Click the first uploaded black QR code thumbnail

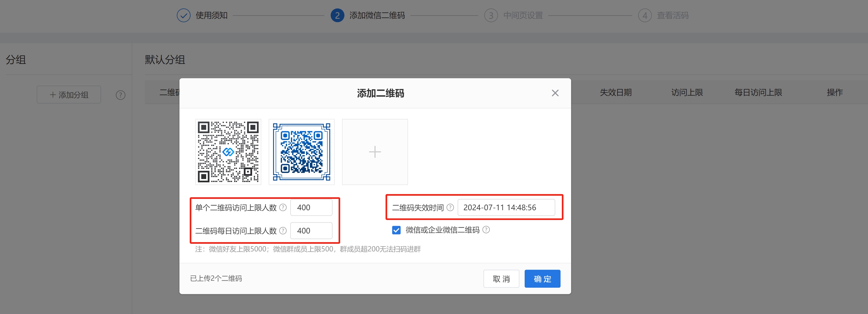coord(228,152)
